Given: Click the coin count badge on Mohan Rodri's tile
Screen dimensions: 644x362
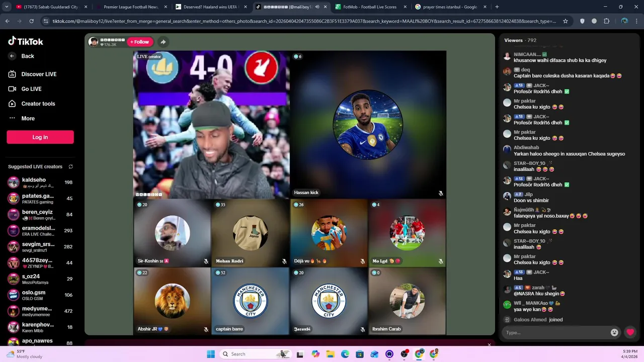Looking at the screenshot, I should [220, 205].
